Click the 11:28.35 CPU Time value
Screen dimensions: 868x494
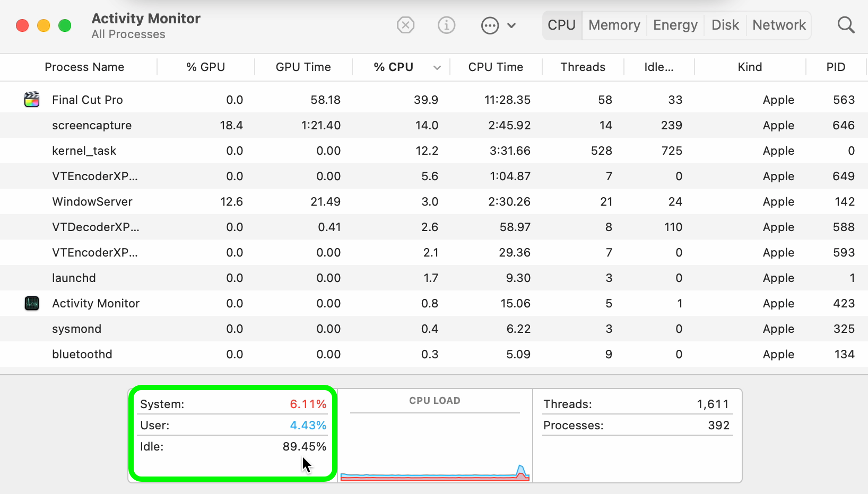(507, 100)
